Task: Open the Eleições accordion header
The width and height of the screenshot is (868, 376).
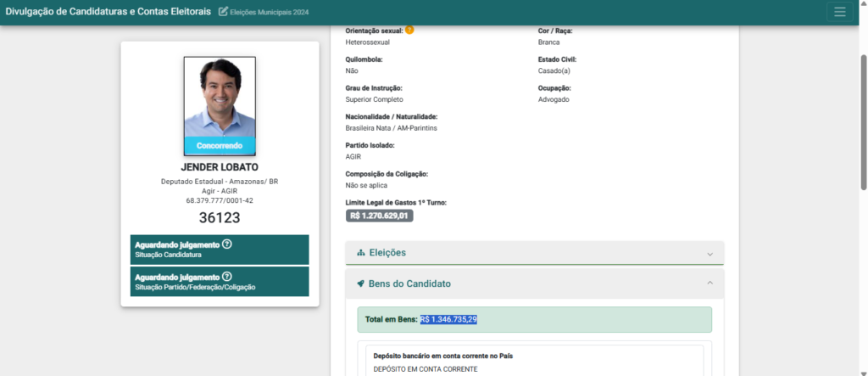Action: (x=535, y=253)
